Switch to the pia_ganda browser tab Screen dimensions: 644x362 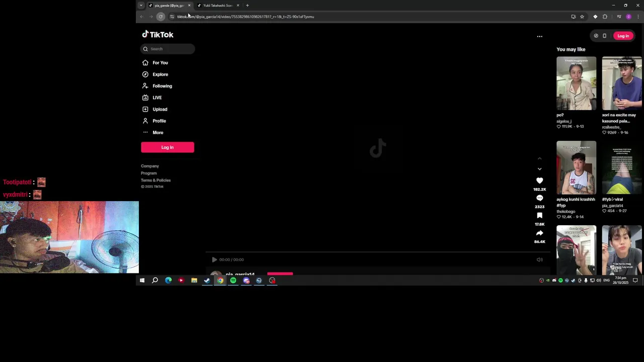pyautogui.click(x=170, y=6)
